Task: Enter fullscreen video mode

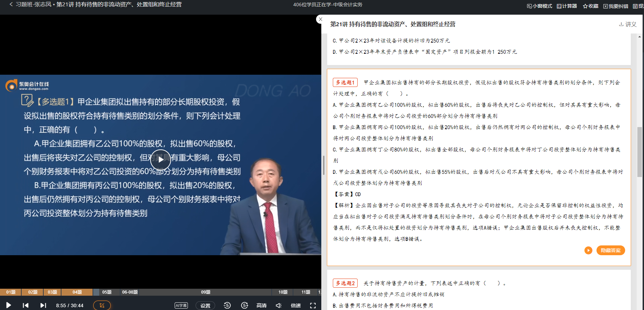Action: coord(313,305)
